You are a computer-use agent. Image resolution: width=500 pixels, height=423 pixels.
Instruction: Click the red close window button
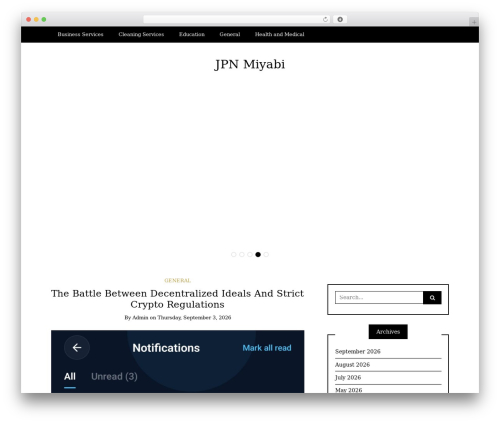click(x=29, y=19)
